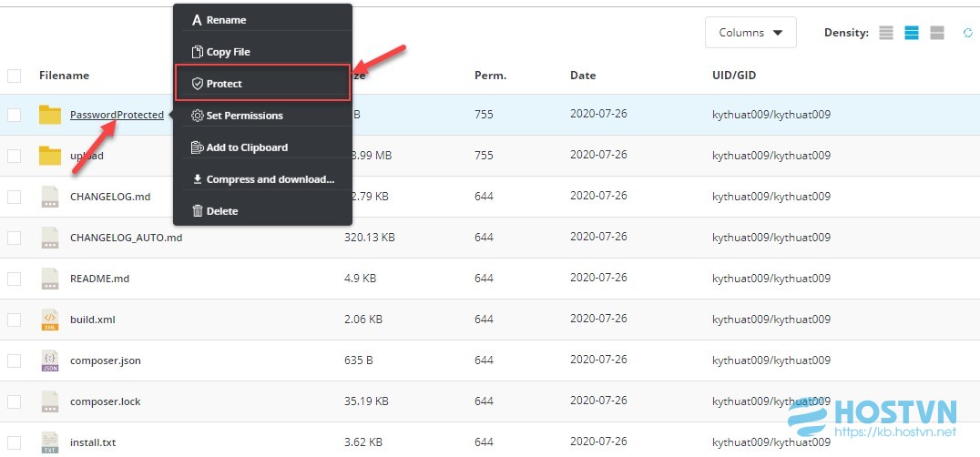Screen dimensions: 980x457
Task: Click the composer.lock file icon
Action: 50,401
